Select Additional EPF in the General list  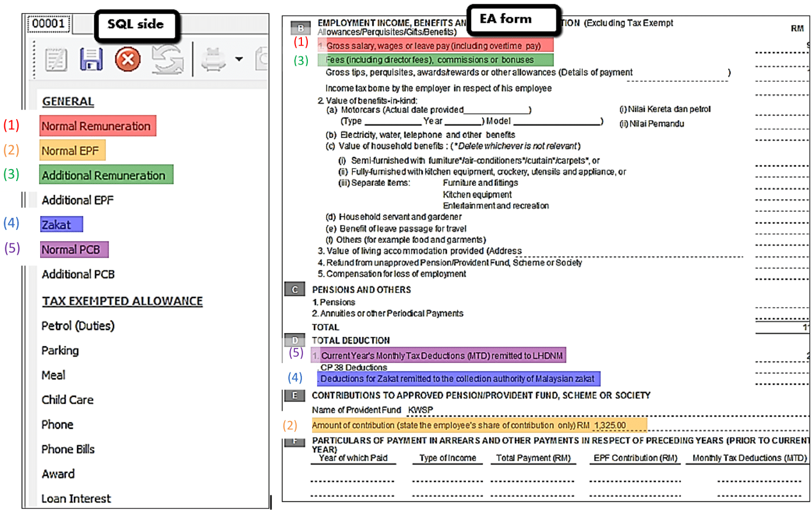click(x=78, y=200)
